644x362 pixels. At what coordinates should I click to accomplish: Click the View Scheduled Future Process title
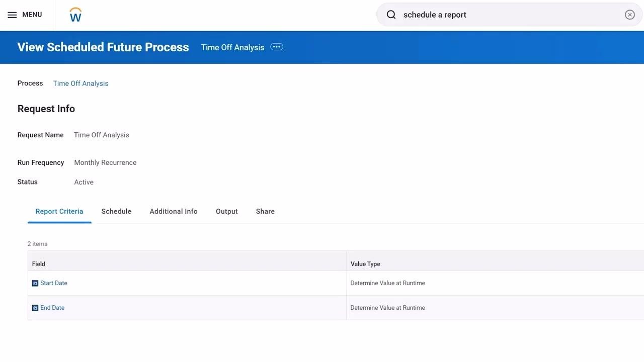(x=103, y=47)
